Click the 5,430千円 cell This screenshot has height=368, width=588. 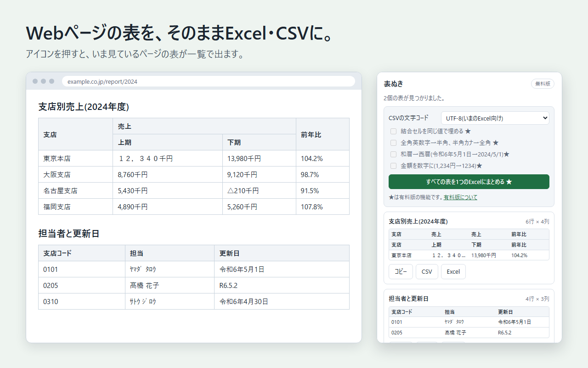coord(168,190)
